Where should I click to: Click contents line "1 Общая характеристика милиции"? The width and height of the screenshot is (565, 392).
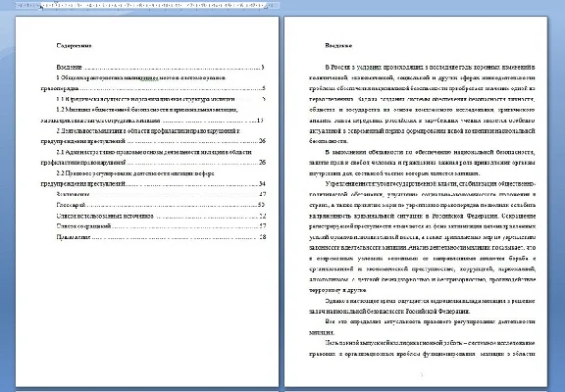click(141, 77)
